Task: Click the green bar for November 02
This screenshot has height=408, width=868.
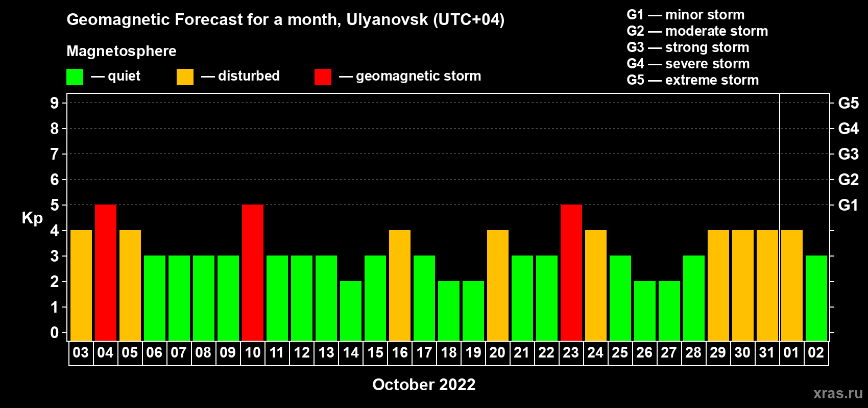Action: click(816, 298)
